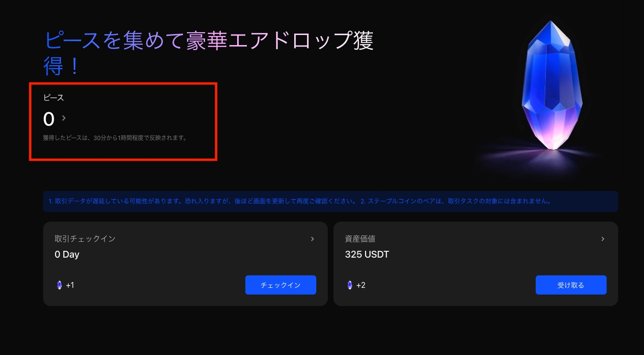Viewport: 644px width, 355px height.
Task: Click the 取引チェックイン card title
Action: pyautogui.click(x=85, y=238)
